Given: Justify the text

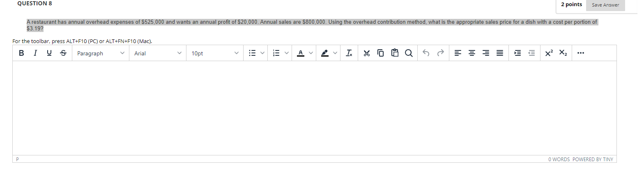Looking at the screenshot, I should tap(499, 53).
